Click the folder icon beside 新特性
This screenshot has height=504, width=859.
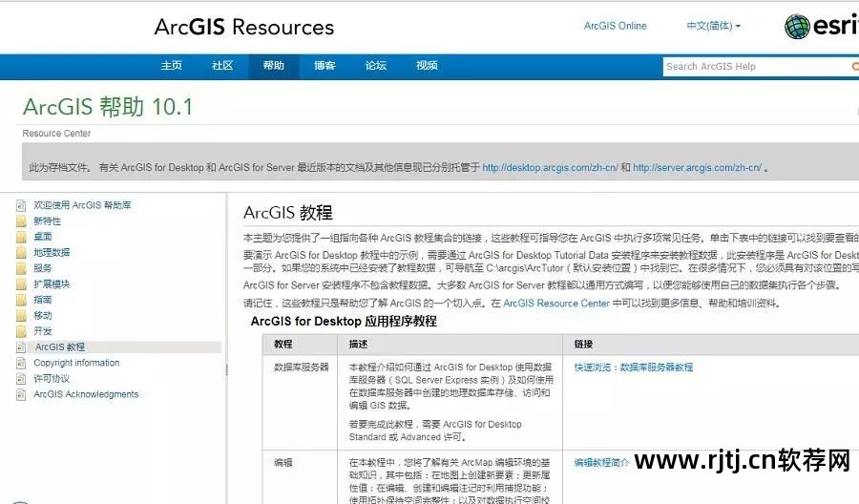(21, 221)
